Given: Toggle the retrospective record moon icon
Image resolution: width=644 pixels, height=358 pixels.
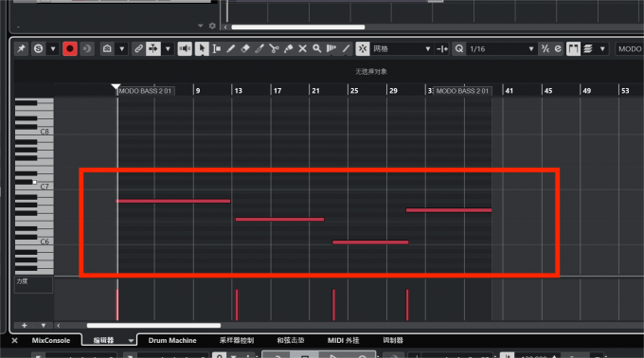Looking at the screenshot, I should [x=87, y=49].
